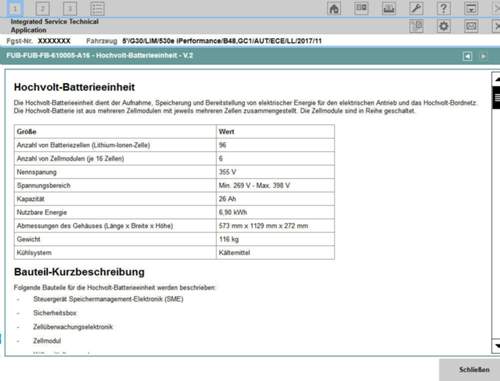500x381 pixels.
Task: Click the envelope message icon
Action: (471, 26)
